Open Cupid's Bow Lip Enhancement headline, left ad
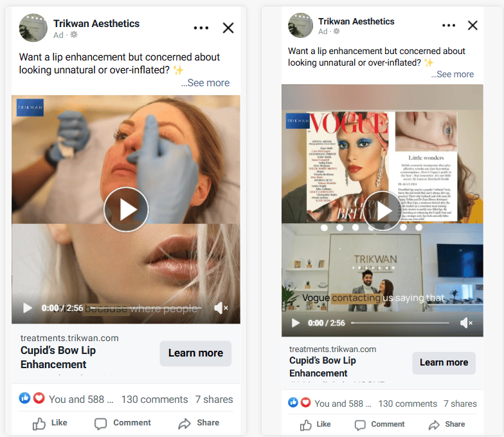This screenshot has height=437, width=504. point(58,357)
